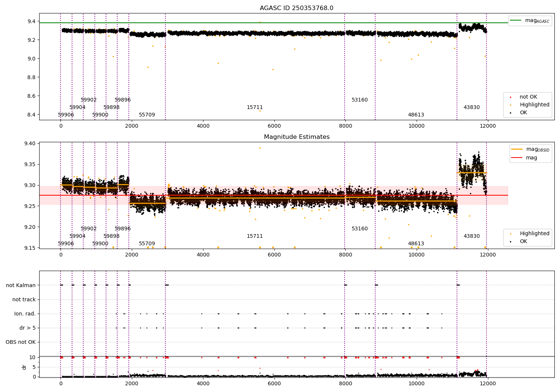Click obsid label 43830 in top plot
Image resolution: width=560 pixels, height=392 pixels.
pos(472,107)
